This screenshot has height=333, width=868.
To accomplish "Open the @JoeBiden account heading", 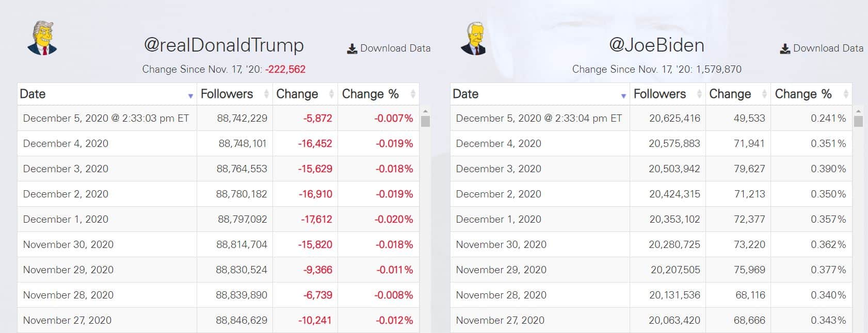I will (657, 45).
